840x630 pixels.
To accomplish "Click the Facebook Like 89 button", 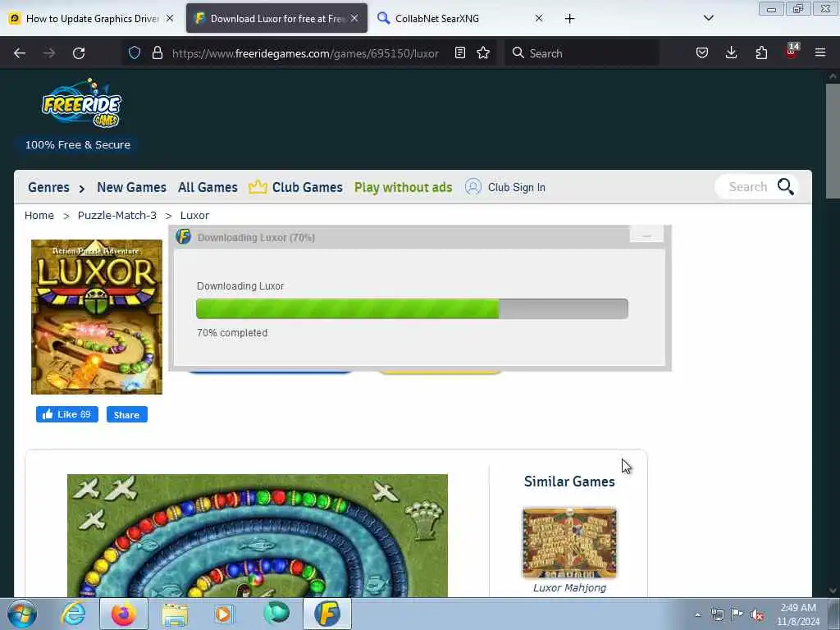I will click(x=67, y=414).
